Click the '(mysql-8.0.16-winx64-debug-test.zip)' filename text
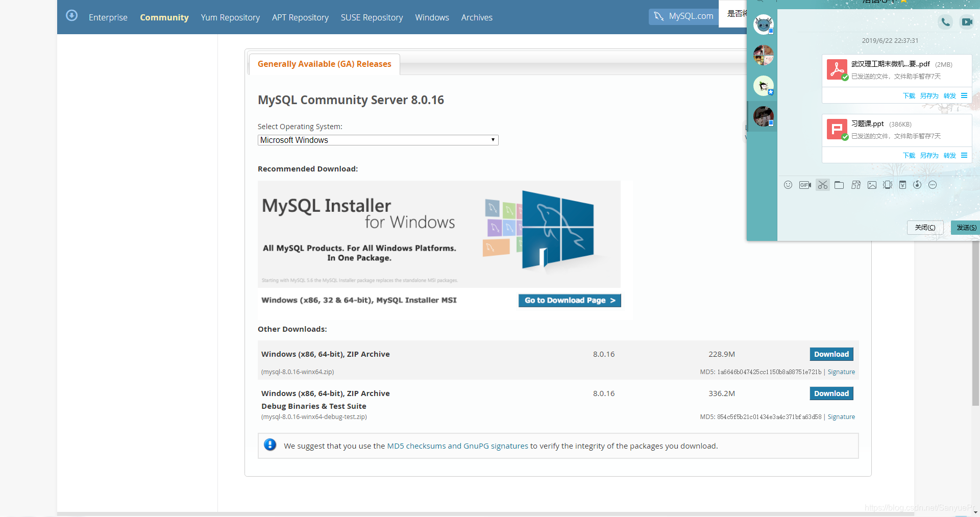The image size is (980, 517). (x=314, y=417)
